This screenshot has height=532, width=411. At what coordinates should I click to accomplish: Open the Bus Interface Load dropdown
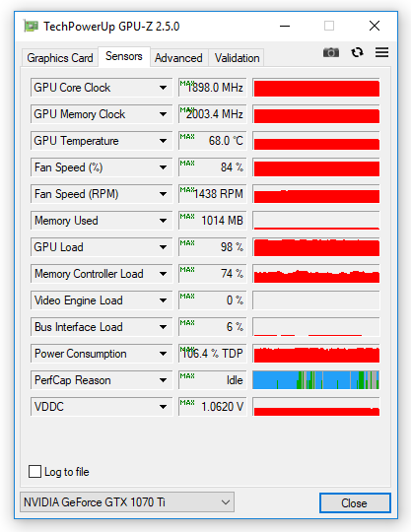pos(102,327)
